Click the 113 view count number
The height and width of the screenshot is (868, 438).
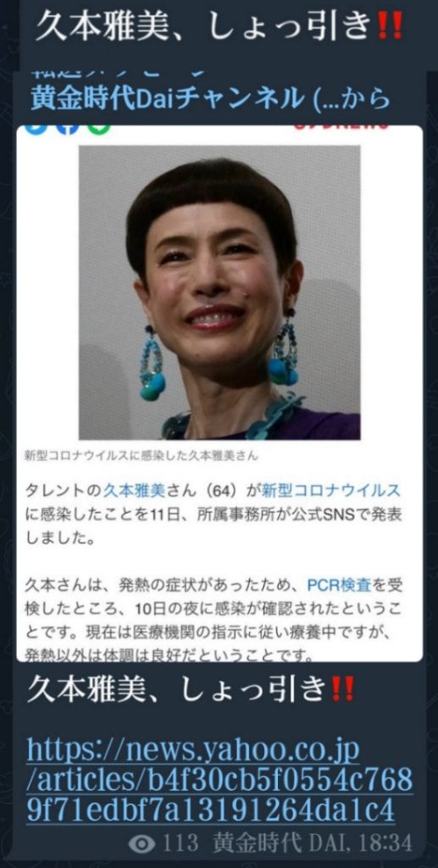point(180,845)
